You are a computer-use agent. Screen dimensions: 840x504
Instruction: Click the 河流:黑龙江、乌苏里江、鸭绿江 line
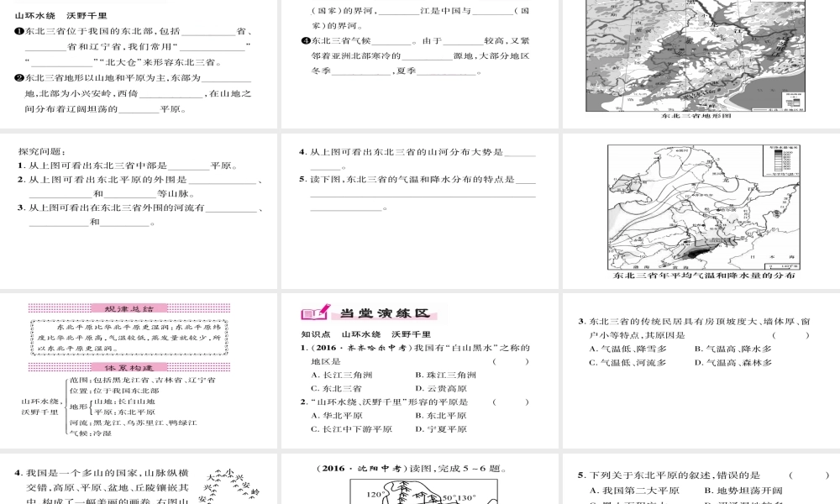tap(133, 423)
